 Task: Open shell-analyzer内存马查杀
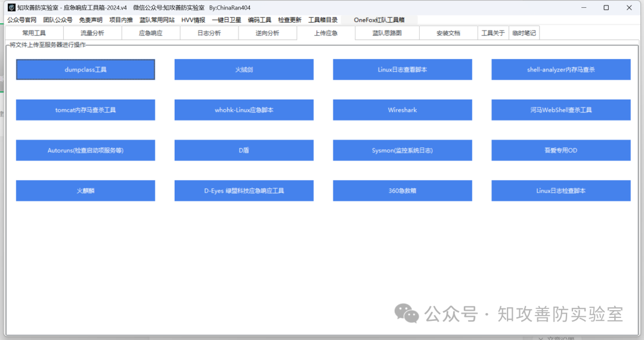pos(561,69)
